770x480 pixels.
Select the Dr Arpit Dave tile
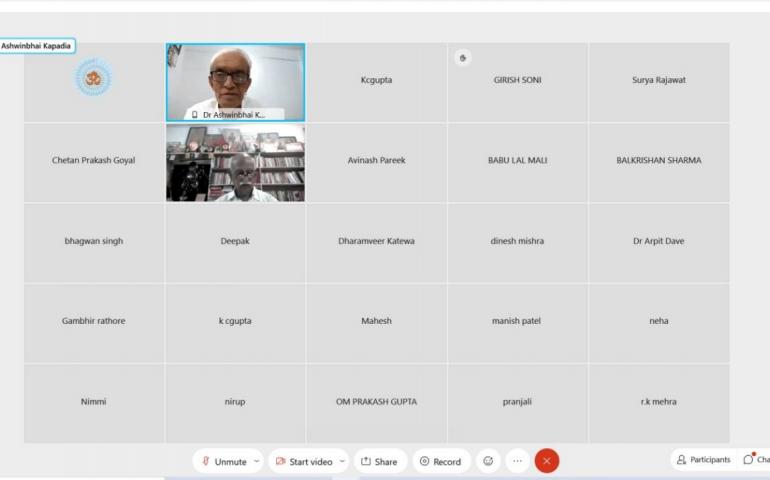click(659, 243)
